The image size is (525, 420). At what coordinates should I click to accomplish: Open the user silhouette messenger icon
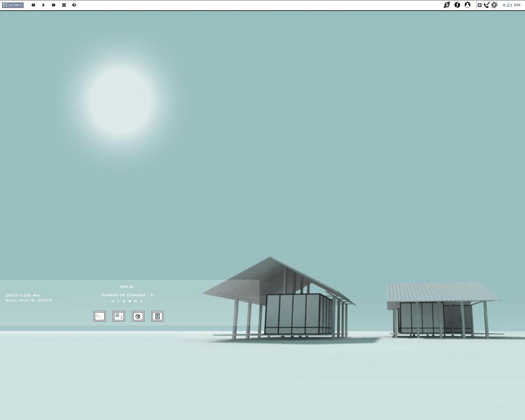tap(468, 5)
